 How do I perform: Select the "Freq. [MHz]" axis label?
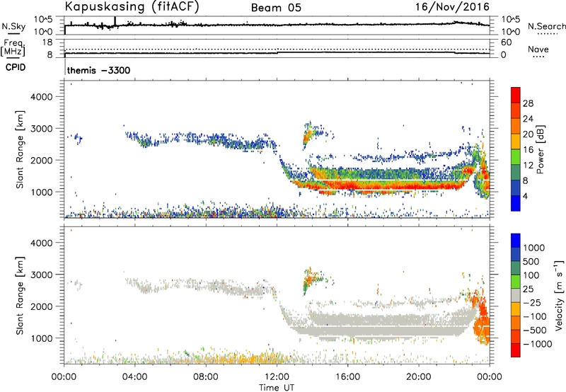click(13, 47)
